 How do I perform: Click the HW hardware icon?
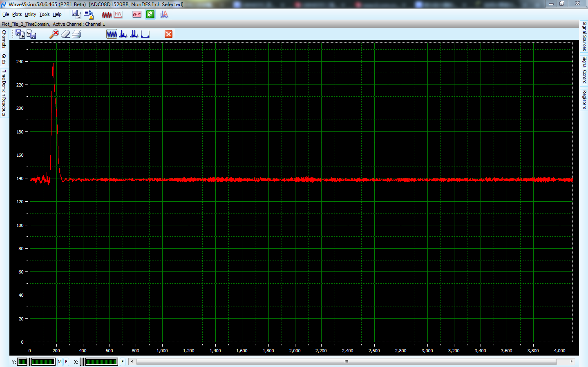click(x=118, y=14)
